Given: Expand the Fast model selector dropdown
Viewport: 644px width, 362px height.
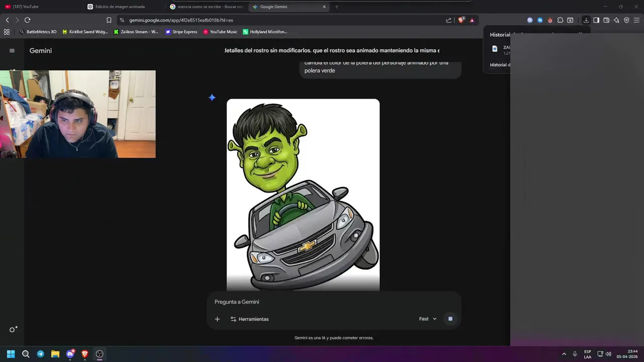Looking at the screenshot, I should (428, 319).
